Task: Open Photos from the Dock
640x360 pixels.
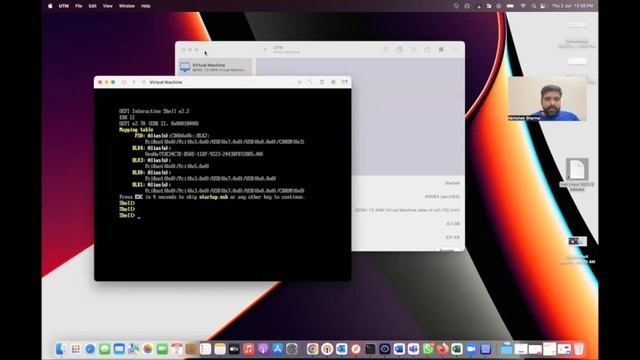Action: [148, 349]
